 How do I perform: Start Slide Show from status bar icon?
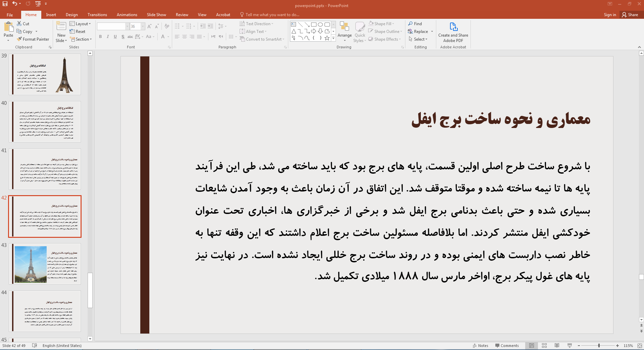569,345
